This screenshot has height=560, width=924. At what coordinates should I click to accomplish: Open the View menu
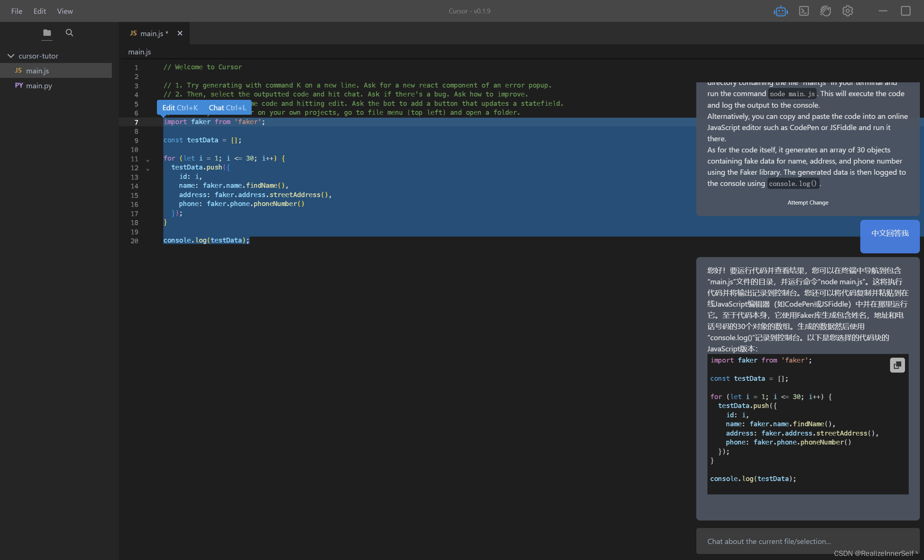(x=65, y=11)
